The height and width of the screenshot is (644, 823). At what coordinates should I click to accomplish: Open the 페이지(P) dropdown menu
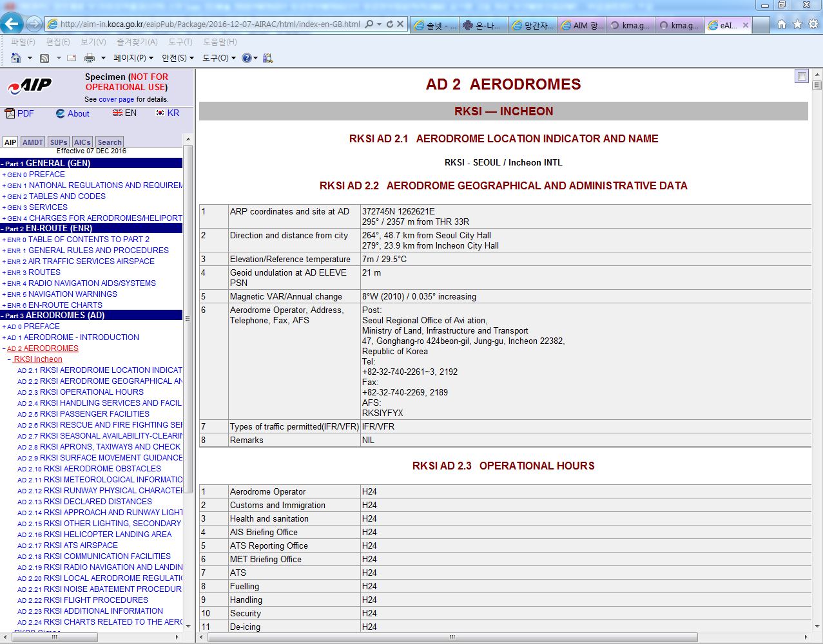pyautogui.click(x=133, y=58)
